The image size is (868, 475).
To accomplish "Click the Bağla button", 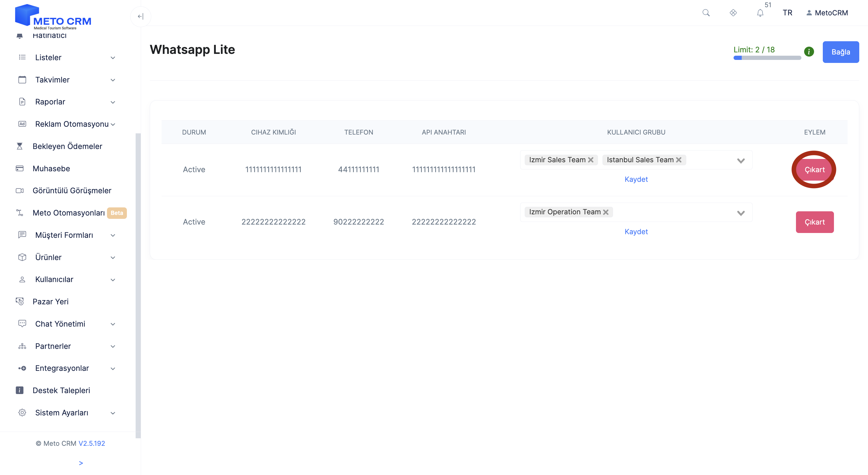I will (x=840, y=52).
